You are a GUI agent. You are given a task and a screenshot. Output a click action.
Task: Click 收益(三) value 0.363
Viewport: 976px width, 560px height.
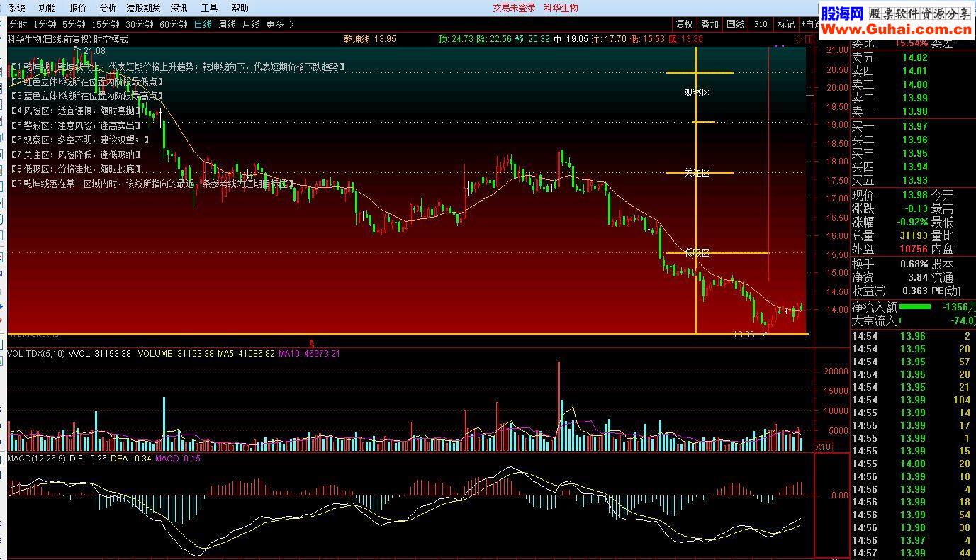[914, 291]
